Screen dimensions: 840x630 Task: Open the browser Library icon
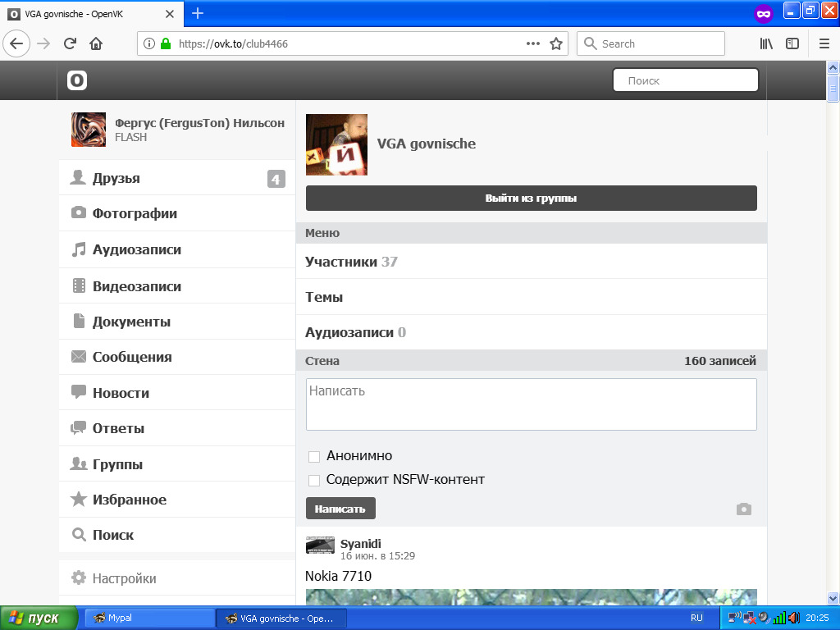click(x=766, y=44)
